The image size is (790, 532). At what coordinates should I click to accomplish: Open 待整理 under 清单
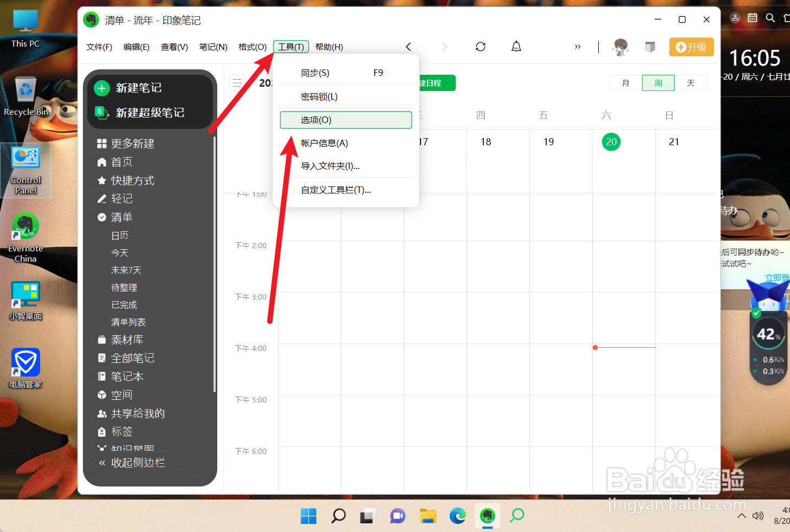(124, 288)
